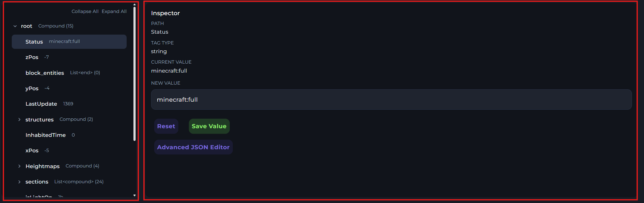Click the Collapse All link
This screenshot has width=644, height=203.
[x=85, y=11]
